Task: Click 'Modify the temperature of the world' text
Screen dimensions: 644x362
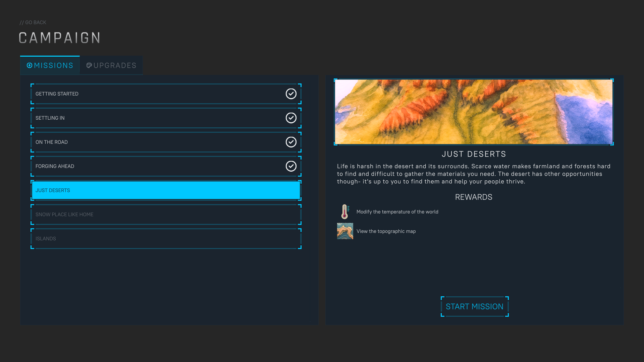Action: tap(397, 212)
